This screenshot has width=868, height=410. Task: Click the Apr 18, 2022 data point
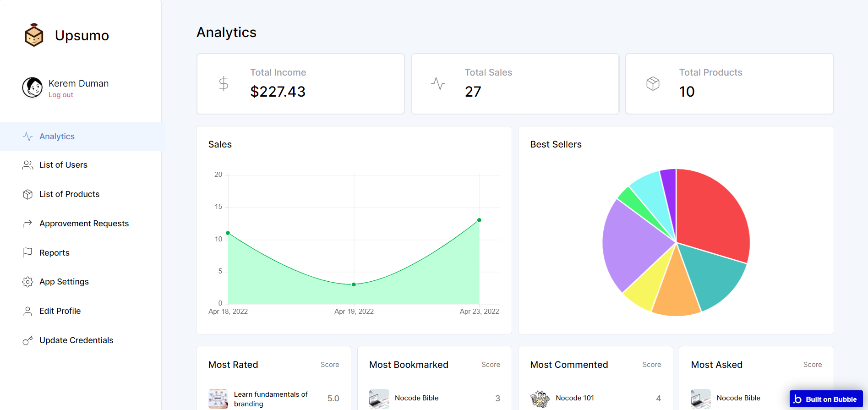228,233
